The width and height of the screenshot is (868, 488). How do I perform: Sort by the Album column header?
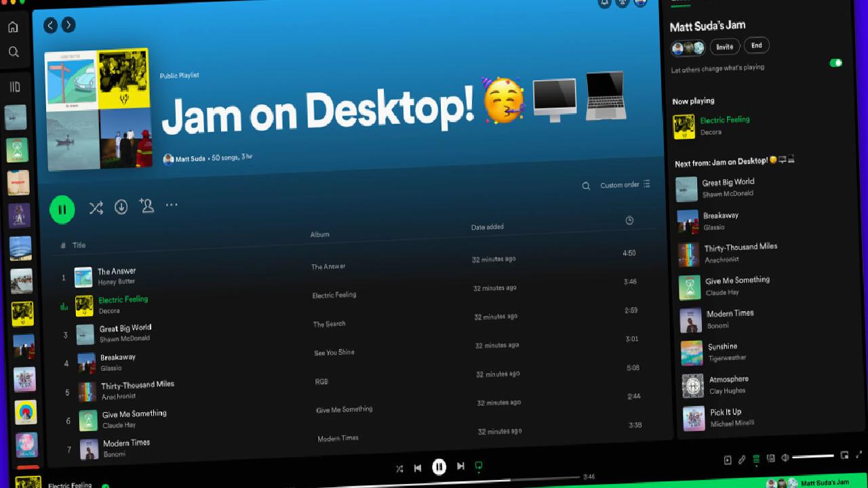pyautogui.click(x=320, y=235)
